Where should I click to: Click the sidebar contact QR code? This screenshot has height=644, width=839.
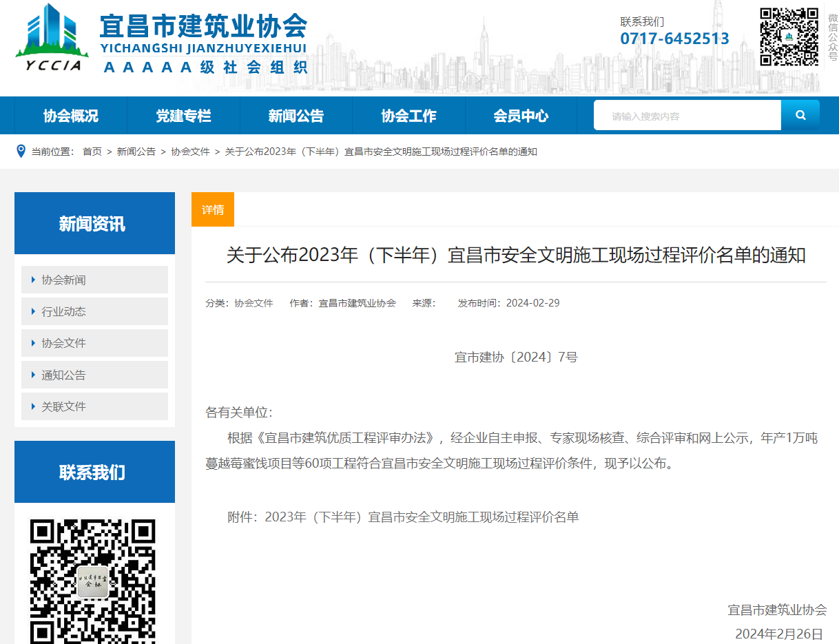[92, 580]
